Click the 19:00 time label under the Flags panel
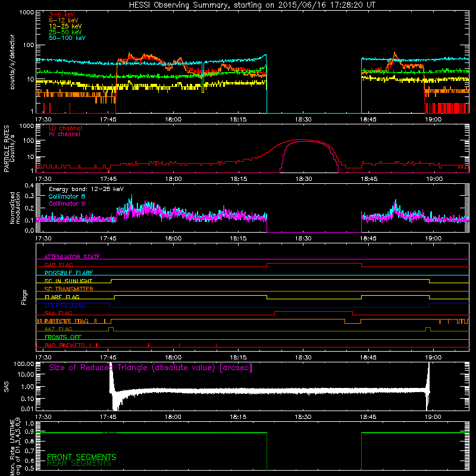Image resolution: width=476 pixels, height=476 pixels. (433, 358)
